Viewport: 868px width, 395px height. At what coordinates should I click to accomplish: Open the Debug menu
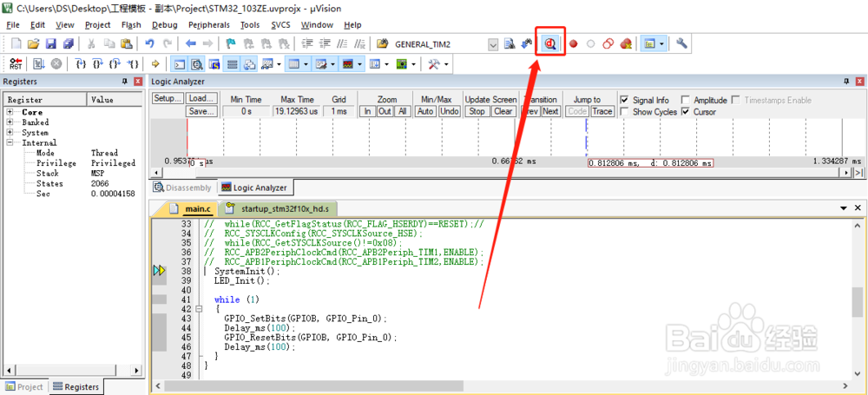click(x=164, y=25)
